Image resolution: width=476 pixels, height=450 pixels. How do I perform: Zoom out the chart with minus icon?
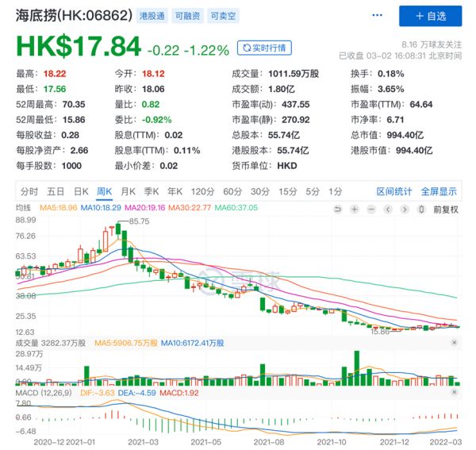coord(373,209)
